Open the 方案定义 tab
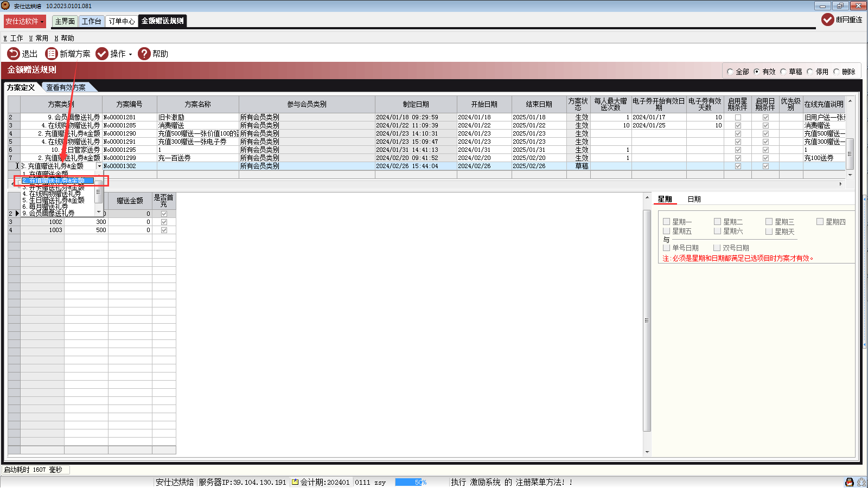 pos(21,87)
